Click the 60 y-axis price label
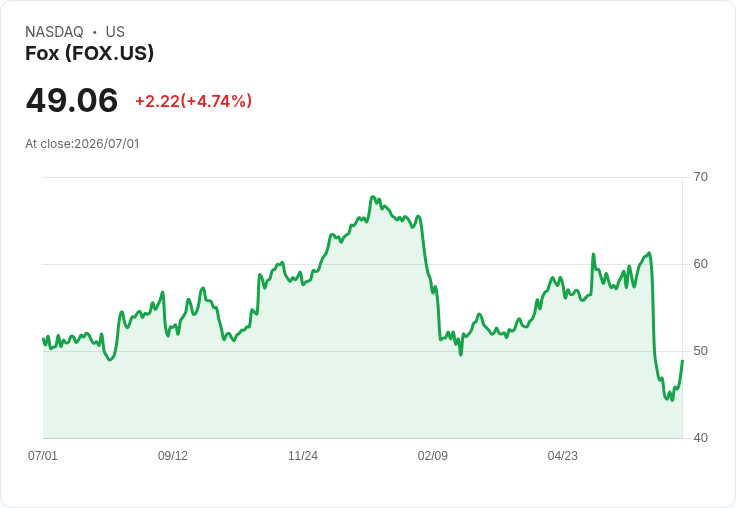Image resolution: width=736 pixels, height=508 pixels. 700,264
